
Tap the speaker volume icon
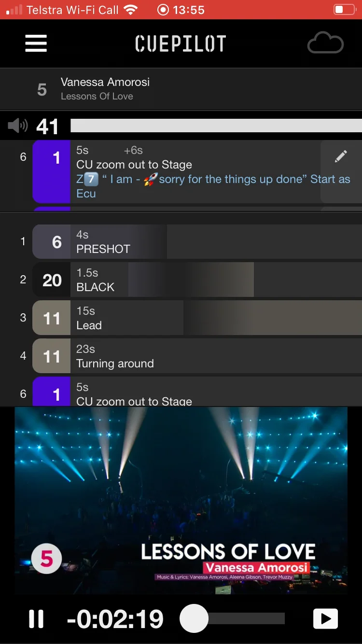tap(18, 126)
